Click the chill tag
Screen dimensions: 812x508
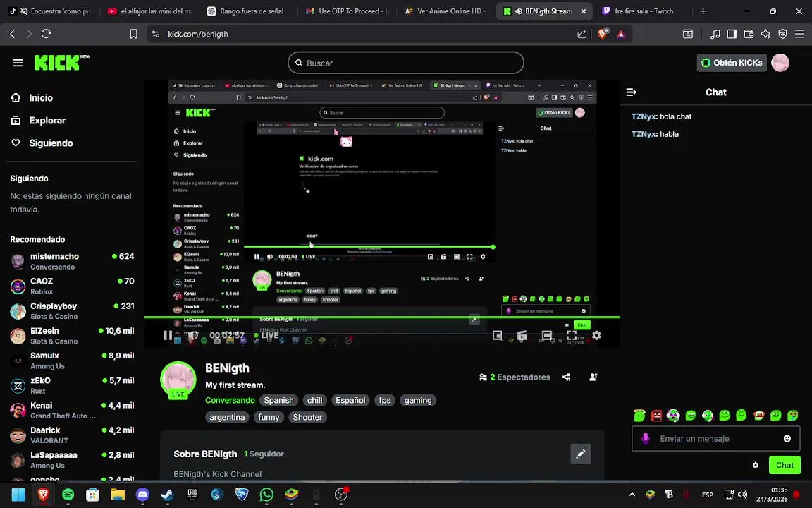click(314, 400)
